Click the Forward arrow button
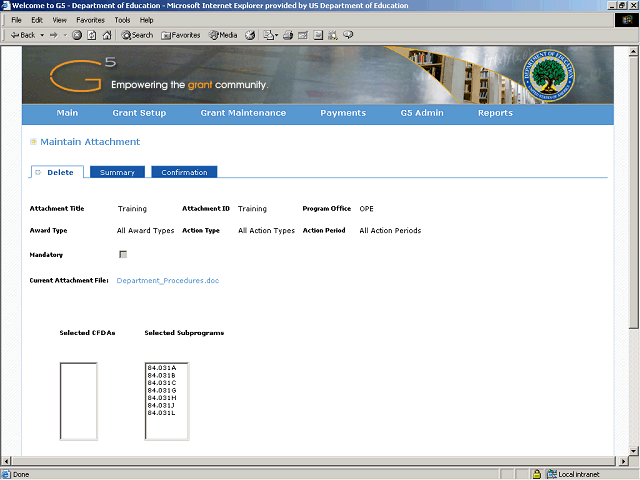Viewport: 640px width, 480px height. tap(54, 36)
